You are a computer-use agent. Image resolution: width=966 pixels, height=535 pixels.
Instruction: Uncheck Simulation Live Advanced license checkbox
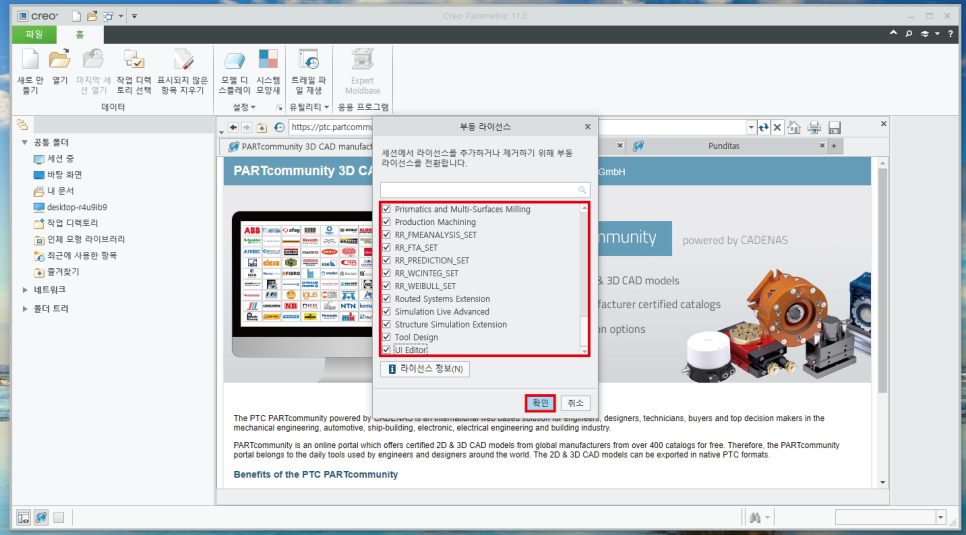pyautogui.click(x=387, y=312)
